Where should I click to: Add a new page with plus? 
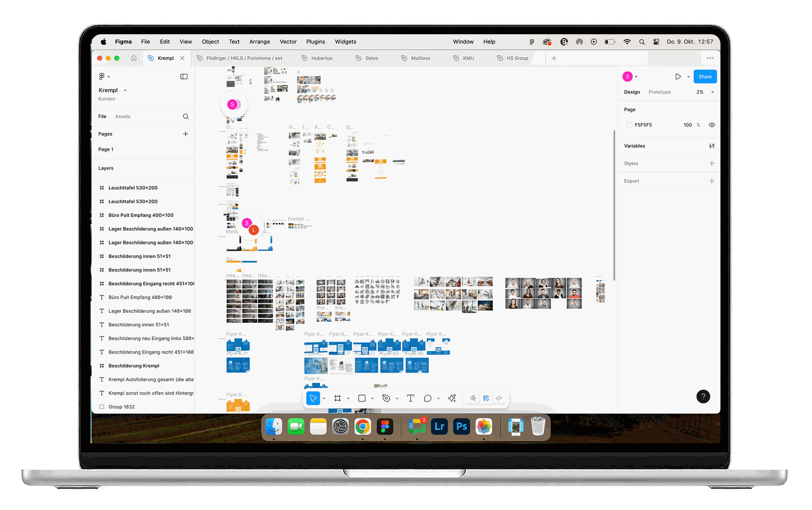click(x=185, y=134)
